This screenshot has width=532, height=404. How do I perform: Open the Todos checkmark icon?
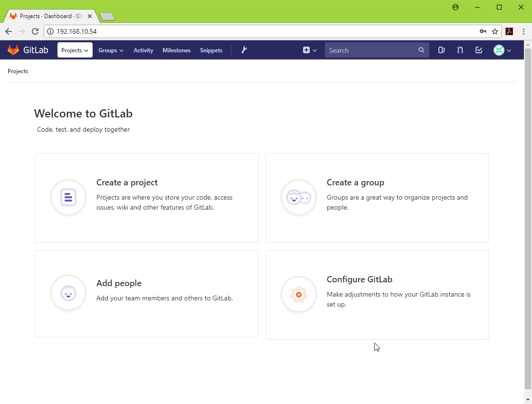click(x=479, y=50)
